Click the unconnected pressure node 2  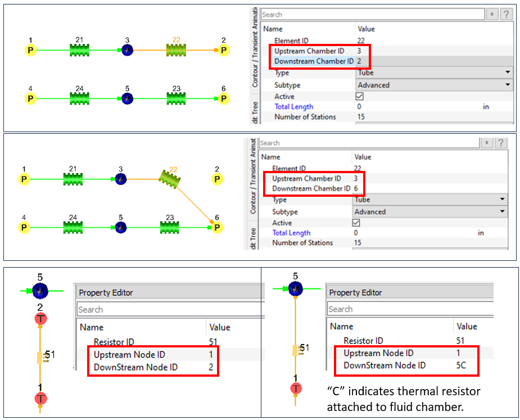click(x=216, y=179)
